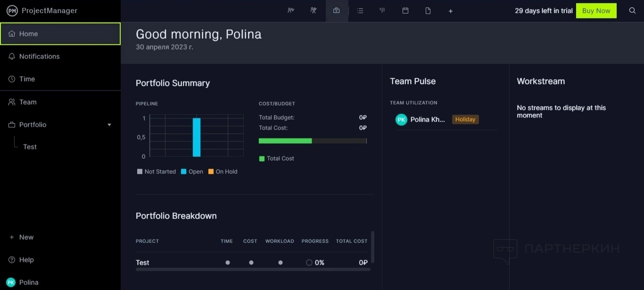
Task: Select the portfolio briefcase icon in top toolbar
Action: (x=336, y=11)
